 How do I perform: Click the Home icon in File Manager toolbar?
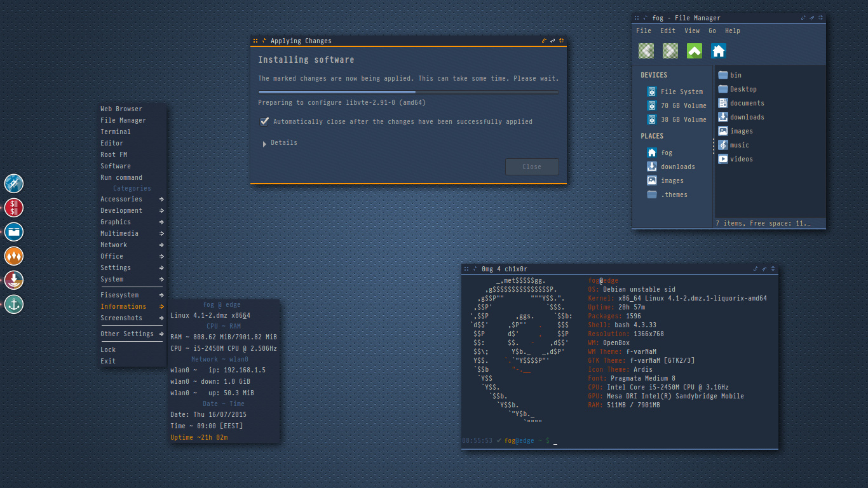pyautogui.click(x=719, y=51)
